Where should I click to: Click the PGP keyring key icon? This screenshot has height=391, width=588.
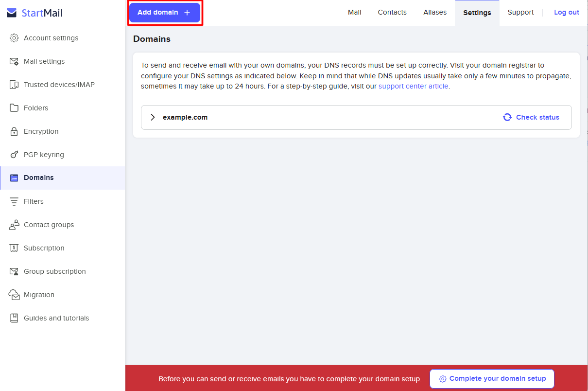coord(15,155)
